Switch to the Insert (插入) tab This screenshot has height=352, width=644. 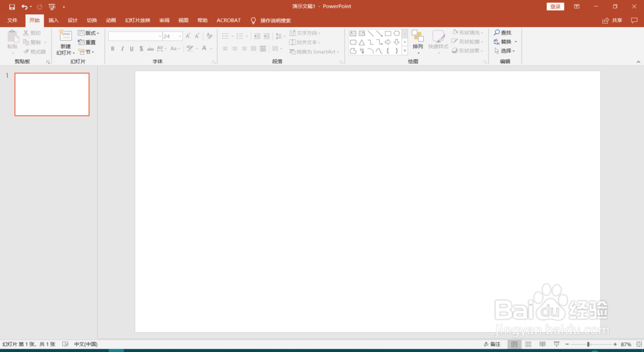[53, 20]
